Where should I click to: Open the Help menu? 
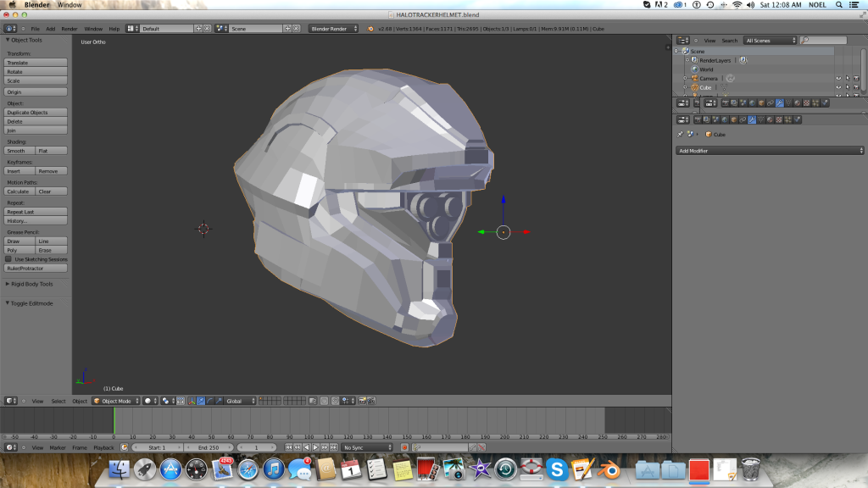pos(114,29)
